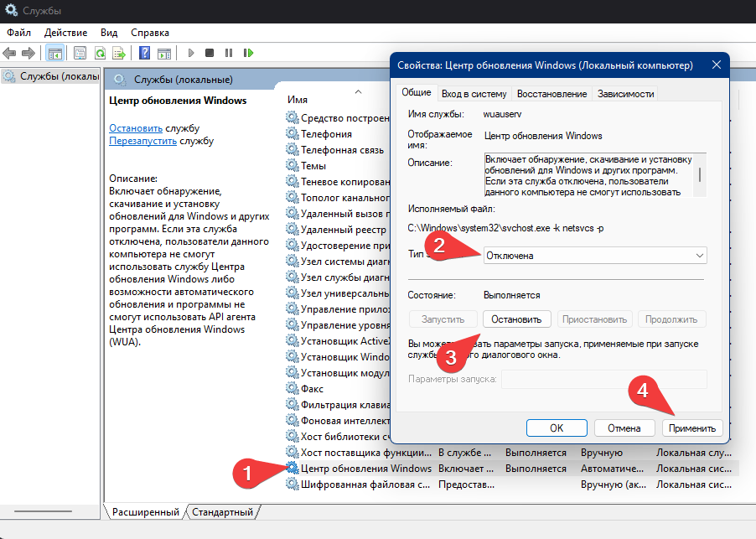Click the Отмена button
The image size is (756, 539).
[x=624, y=428]
